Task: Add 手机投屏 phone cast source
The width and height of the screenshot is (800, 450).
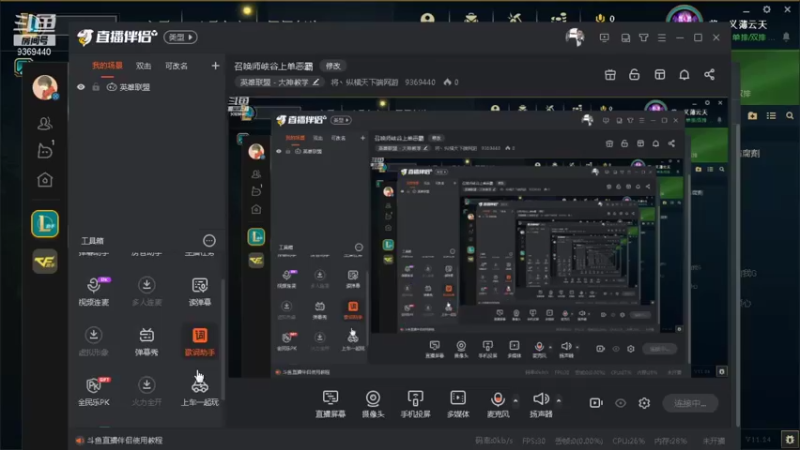Action: pyautogui.click(x=415, y=404)
